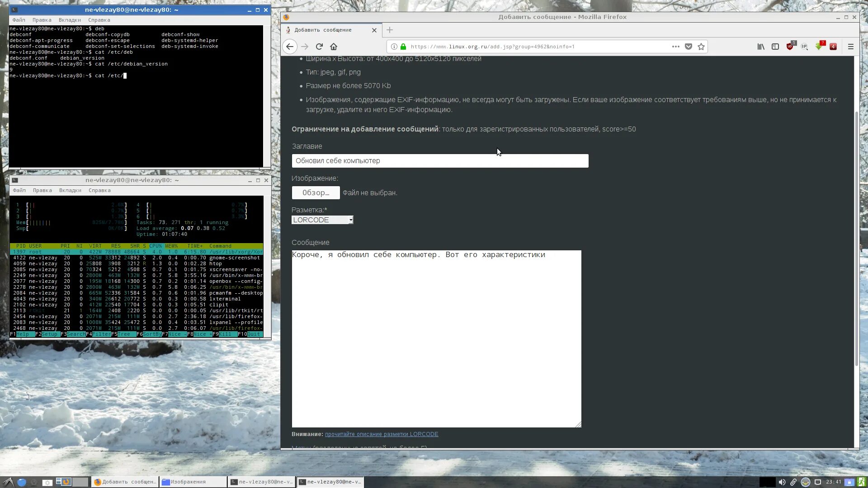The height and width of the screenshot is (488, 868).
Task: Click the Firefox reload page icon
Action: (320, 47)
